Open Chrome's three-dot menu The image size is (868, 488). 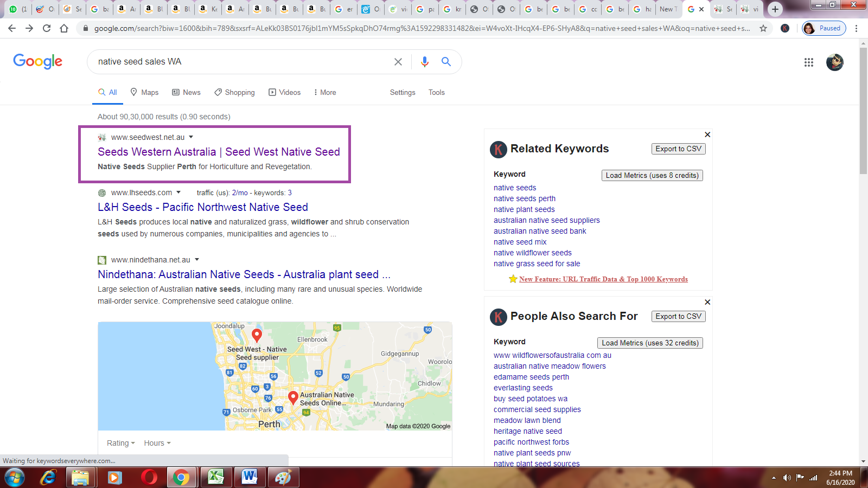(857, 28)
